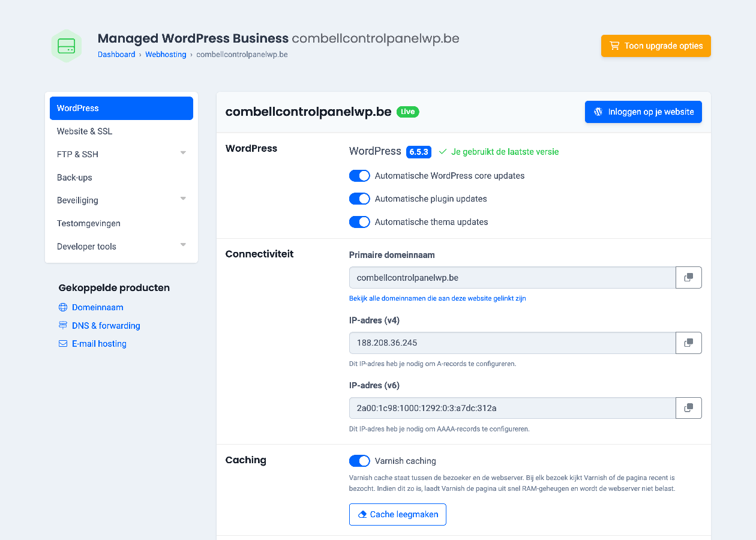
Task: Select the WordPress sidebar item
Action: coord(121,108)
